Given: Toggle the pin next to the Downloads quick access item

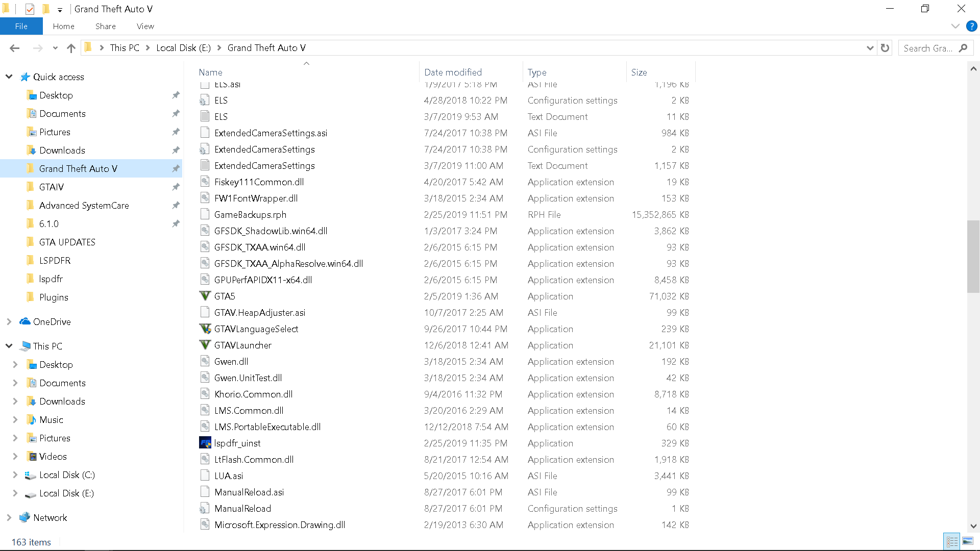Looking at the screenshot, I should pos(176,150).
